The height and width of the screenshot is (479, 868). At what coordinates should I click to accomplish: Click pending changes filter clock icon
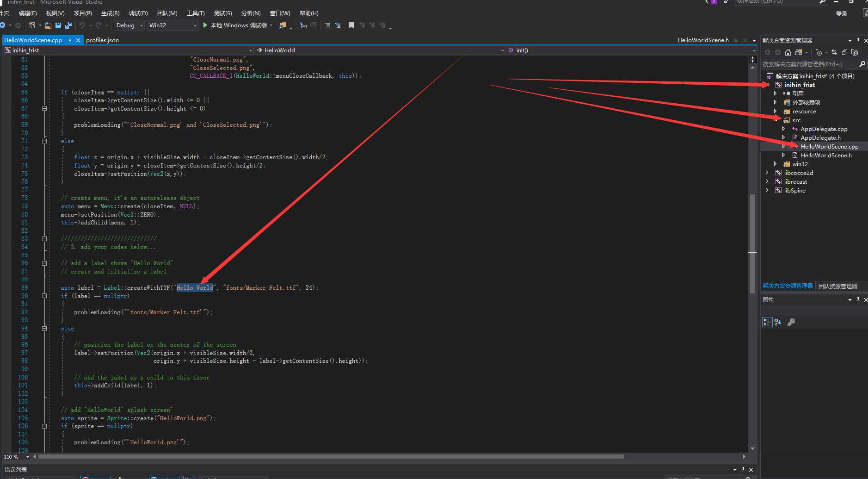819,52
